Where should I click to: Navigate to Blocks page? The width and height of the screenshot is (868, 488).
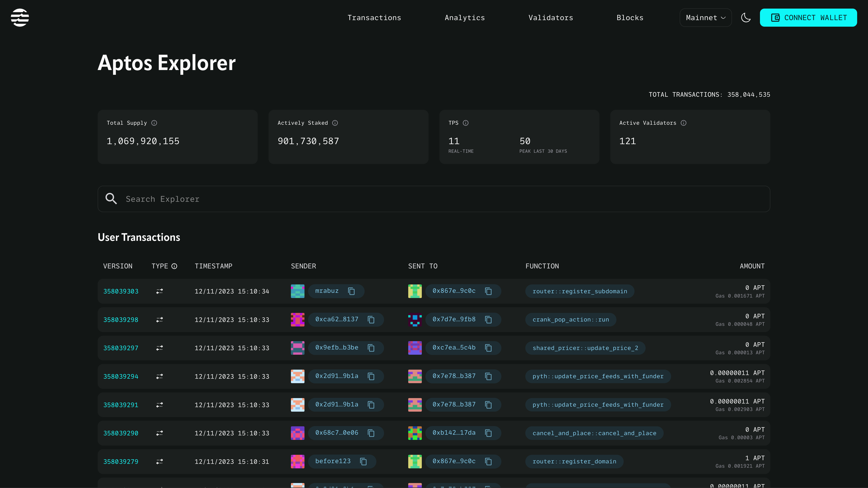630,18
